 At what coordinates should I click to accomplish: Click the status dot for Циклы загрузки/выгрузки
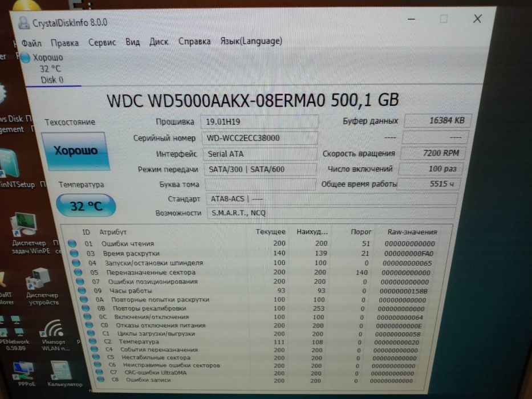pyautogui.click(x=91, y=333)
